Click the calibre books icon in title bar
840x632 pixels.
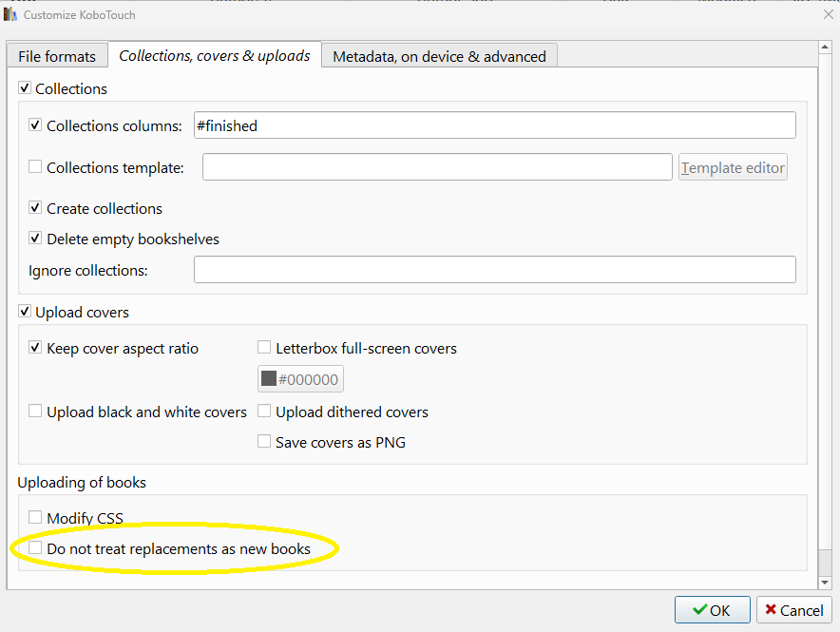tap(10, 14)
